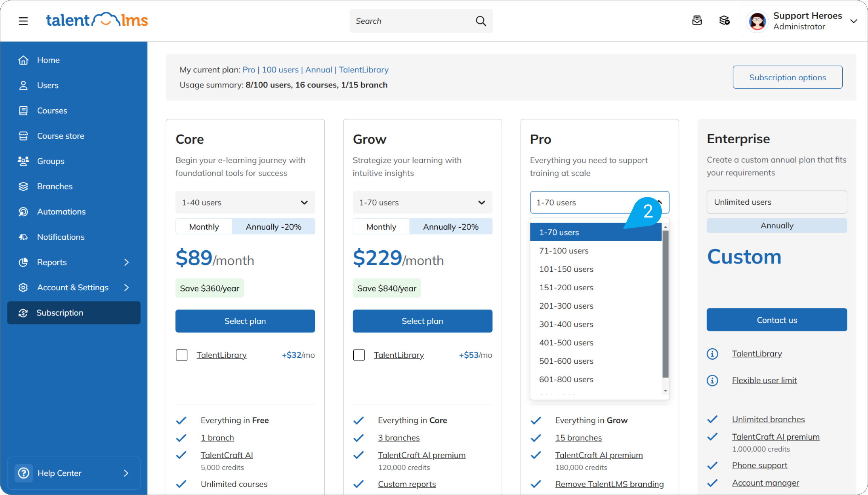This screenshot has width=868, height=495.
Task: Expand the Reports submenu chevron
Action: pos(126,262)
